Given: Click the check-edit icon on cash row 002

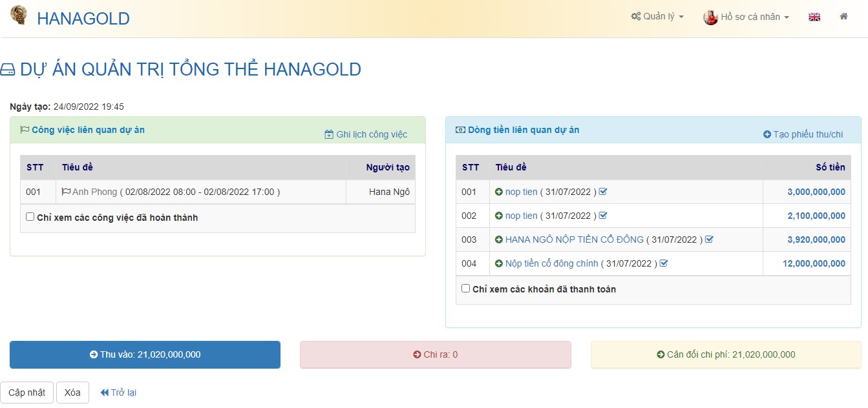Looking at the screenshot, I should (x=603, y=216).
